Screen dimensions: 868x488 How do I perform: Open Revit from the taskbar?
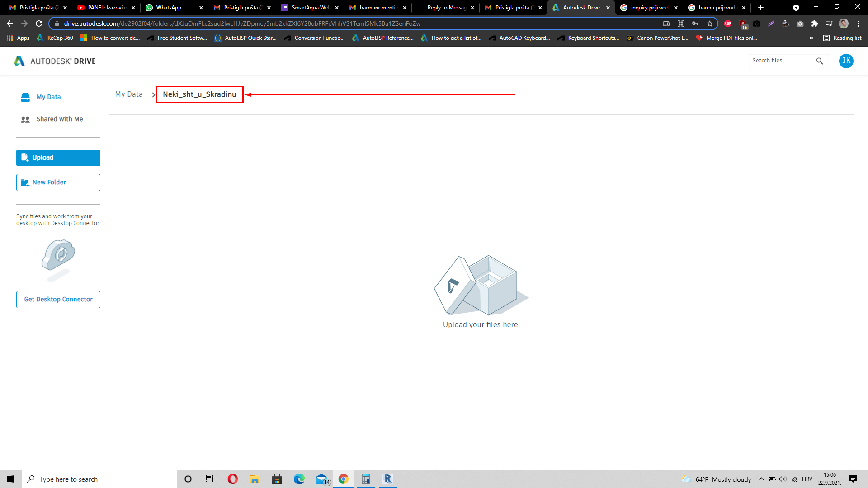click(388, 479)
